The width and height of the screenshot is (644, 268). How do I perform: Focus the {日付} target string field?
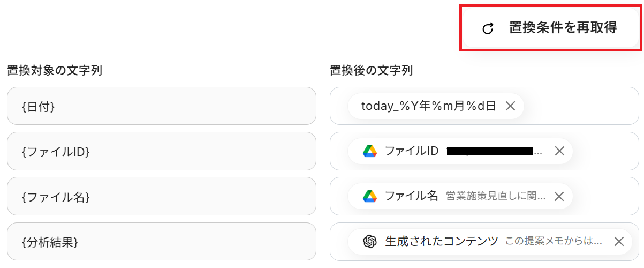pos(161,106)
